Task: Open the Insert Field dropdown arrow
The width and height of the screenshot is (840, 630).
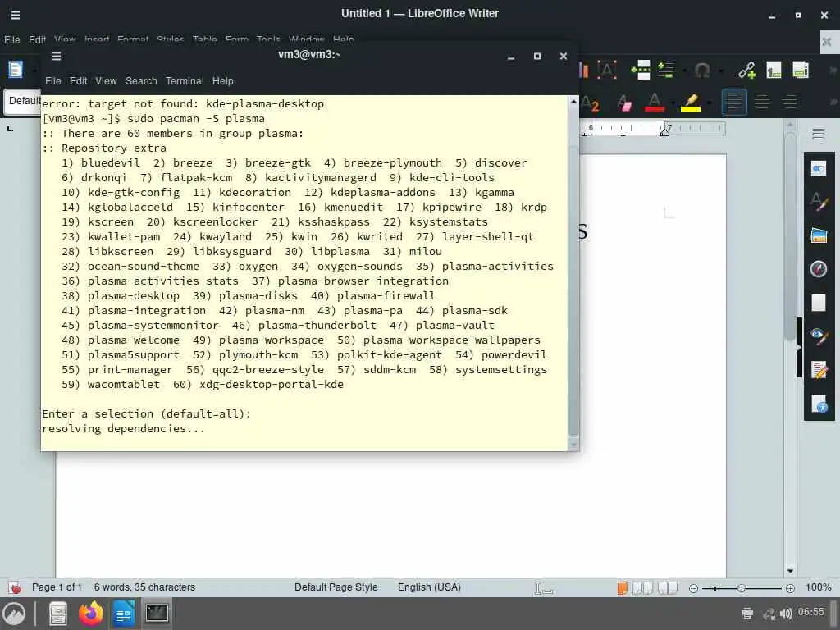Action: [x=684, y=71]
